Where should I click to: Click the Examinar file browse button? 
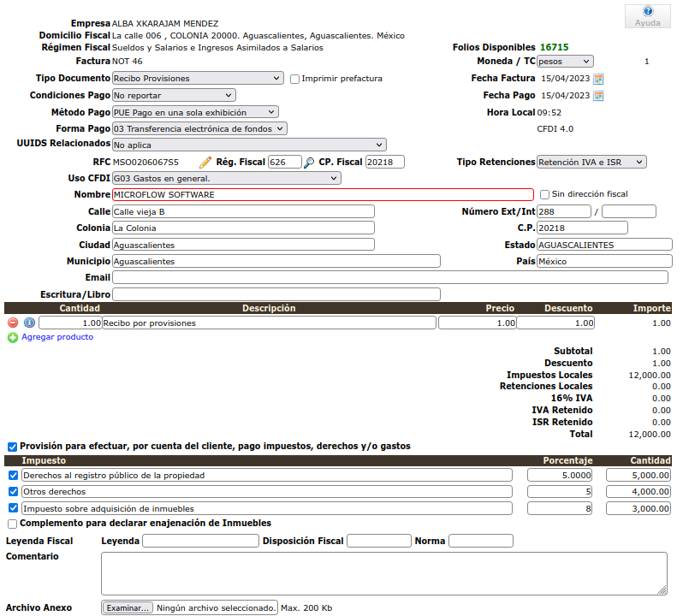tap(128, 607)
